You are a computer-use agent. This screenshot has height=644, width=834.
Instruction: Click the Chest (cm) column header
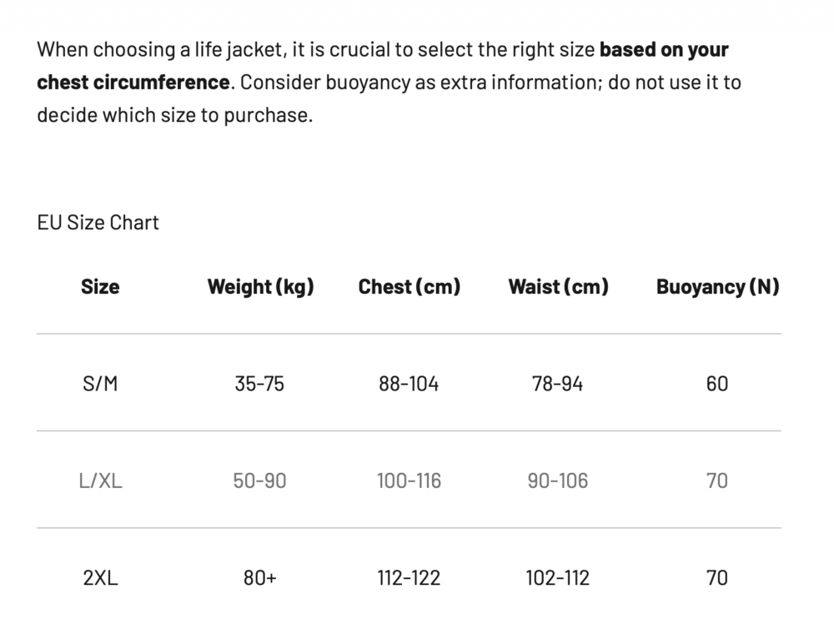pyautogui.click(x=409, y=287)
